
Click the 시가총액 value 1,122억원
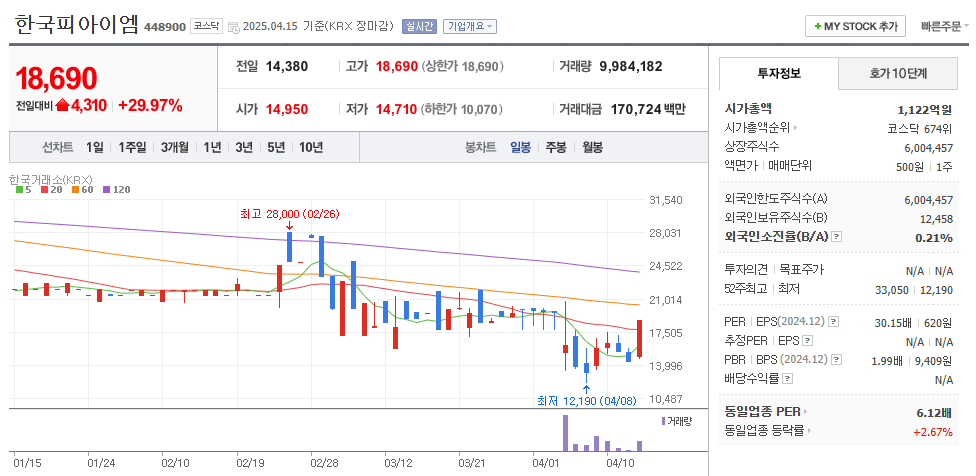(925, 110)
